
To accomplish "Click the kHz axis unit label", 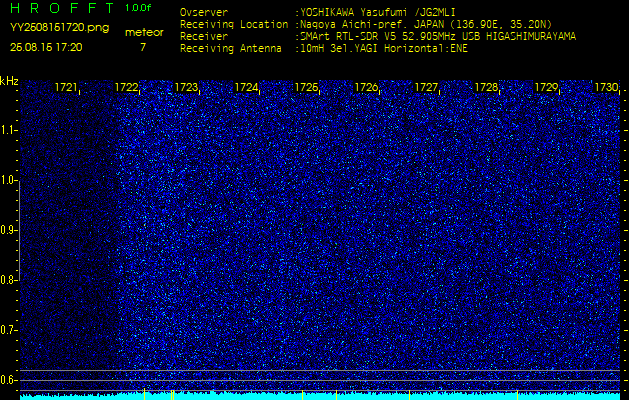I will [9, 81].
